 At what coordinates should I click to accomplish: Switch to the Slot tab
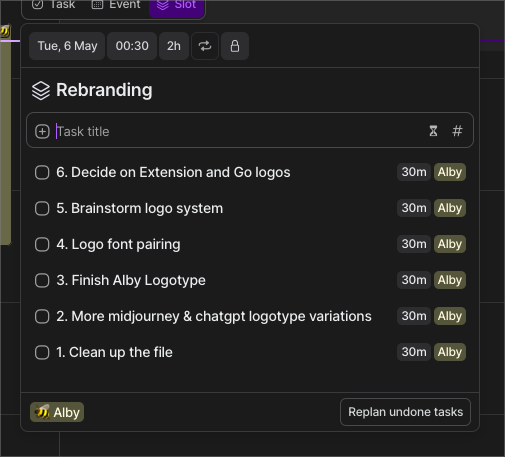point(177,7)
